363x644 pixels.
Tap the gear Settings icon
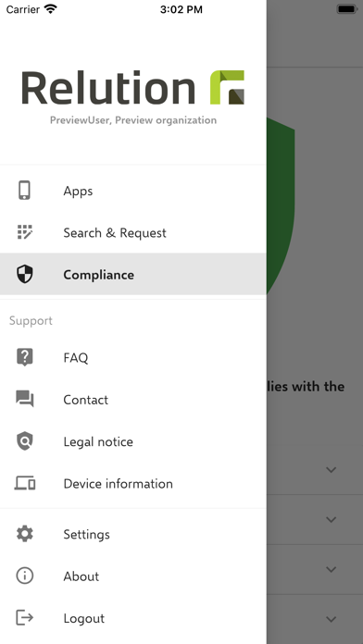point(25,534)
